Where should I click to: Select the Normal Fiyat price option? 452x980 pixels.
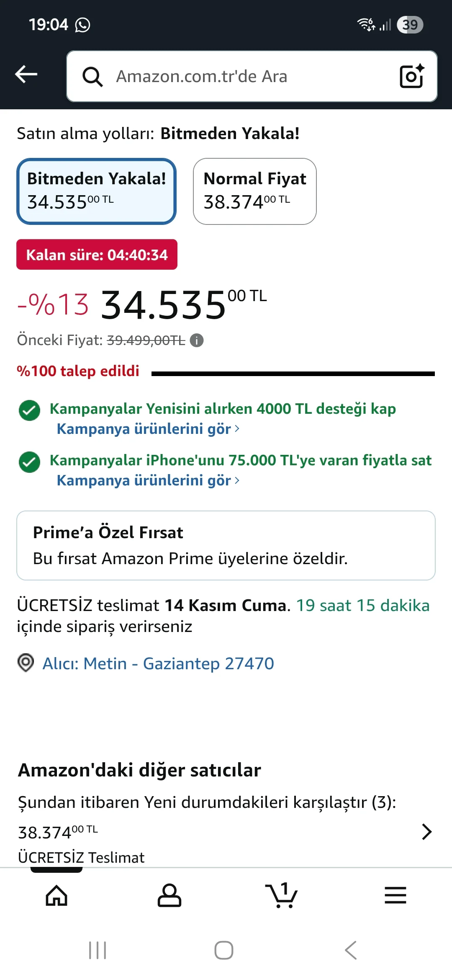click(x=254, y=191)
